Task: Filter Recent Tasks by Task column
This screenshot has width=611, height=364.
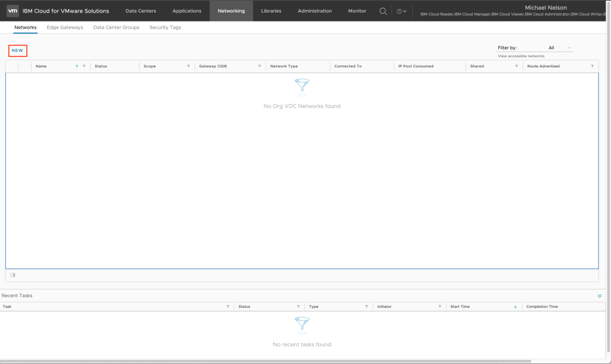Action: tap(228, 307)
